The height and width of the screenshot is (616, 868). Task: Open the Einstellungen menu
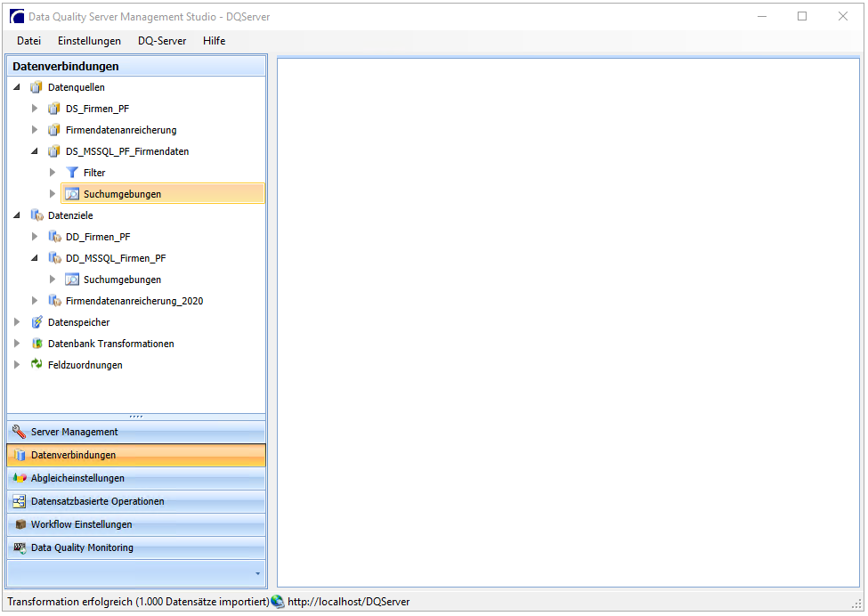(x=89, y=41)
